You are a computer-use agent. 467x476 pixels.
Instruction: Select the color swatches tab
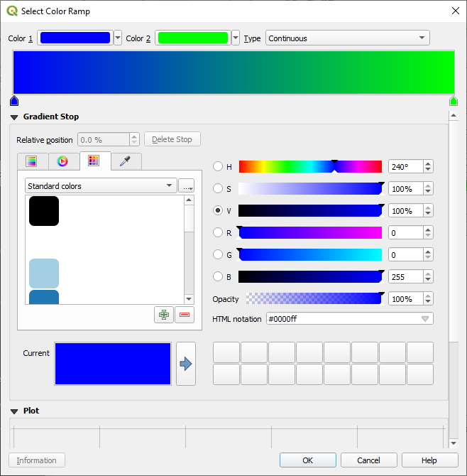[x=94, y=161]
